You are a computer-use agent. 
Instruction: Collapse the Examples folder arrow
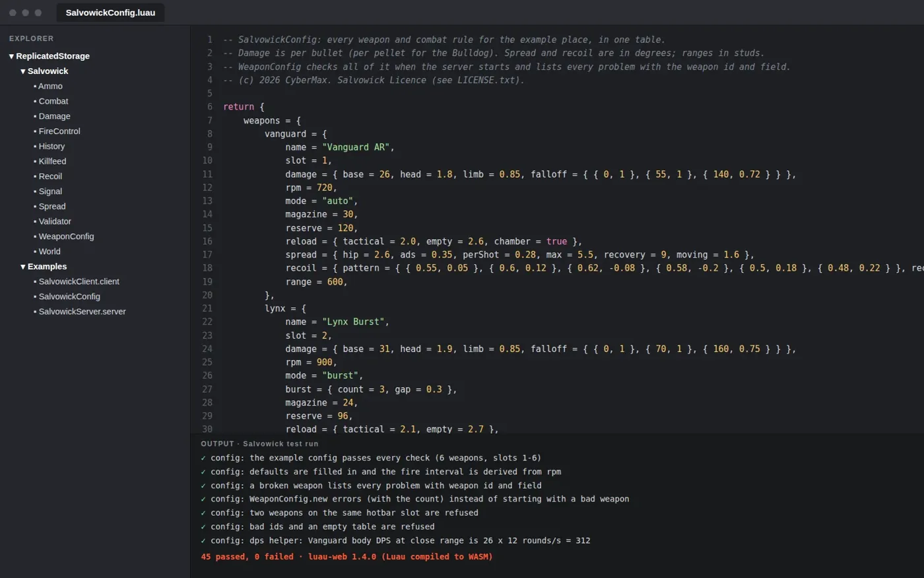click(23, 267)
